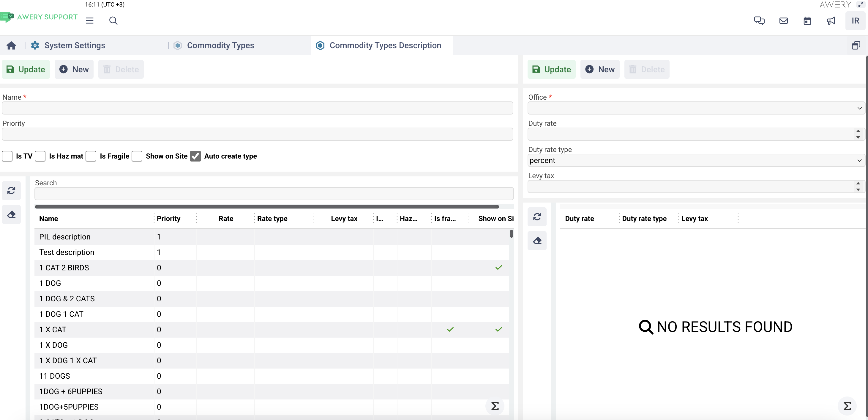The image size is (868, 420).
Task: Click the megaphone announcements icon
Action: (x=831, y=21)
